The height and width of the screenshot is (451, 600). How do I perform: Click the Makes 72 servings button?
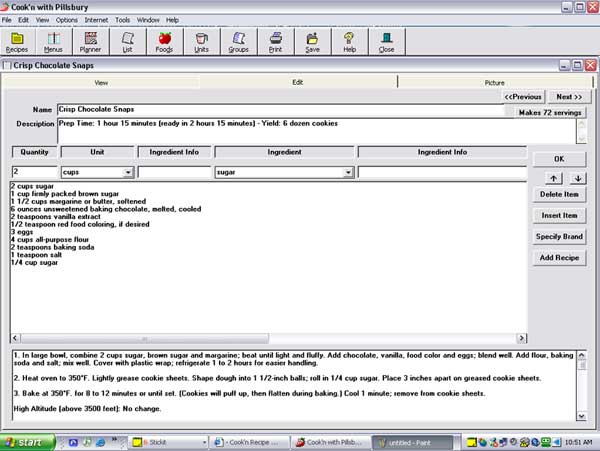tap(550, 112)
